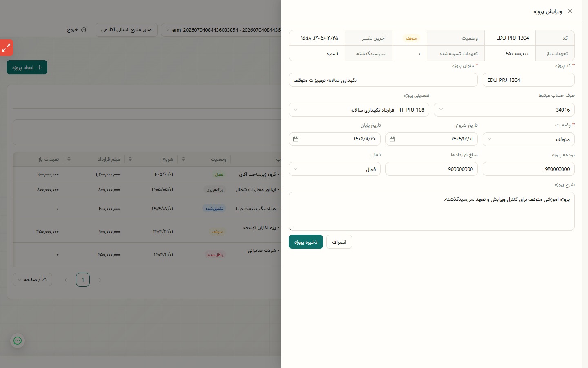Open calendar icon in تاریخ شروع field
588x368 pixels.
tap(392, 139)
